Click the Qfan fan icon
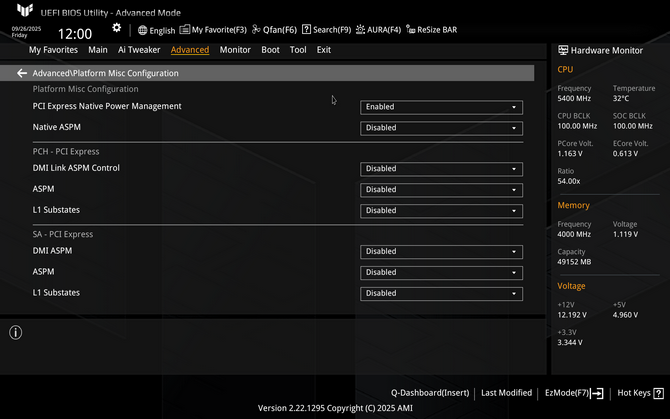 pyautogui.click(x=256, y=29)
